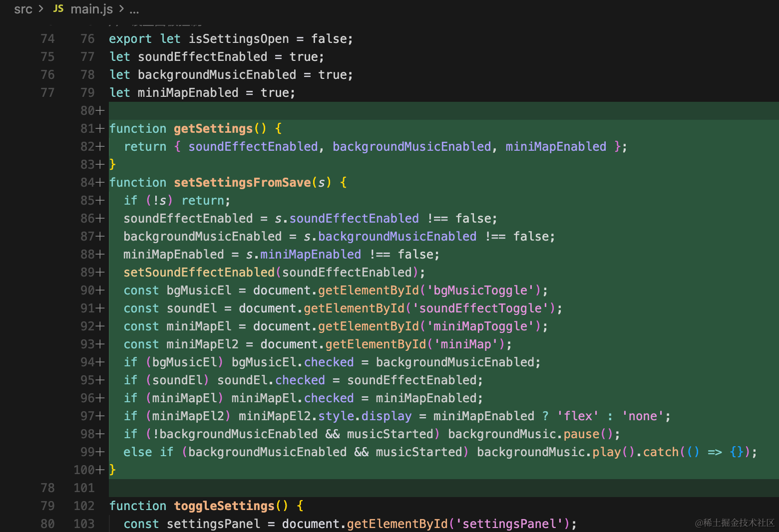The width and height of the screenshot is (779, 532).
Task: Click 'let backgroundMusicEnabled' on line 78
Action: click(x=203, y=75)
